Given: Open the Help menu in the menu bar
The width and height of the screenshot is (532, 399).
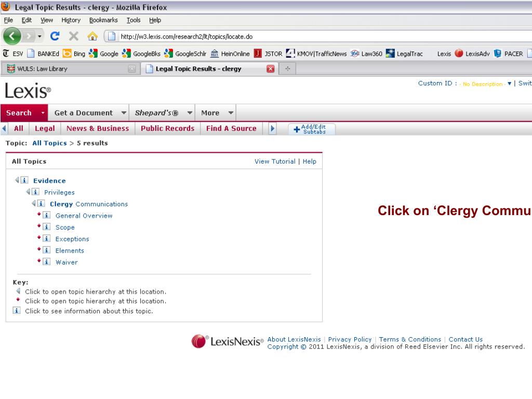Looking at the screenshot, I should (x=155, y=20).
